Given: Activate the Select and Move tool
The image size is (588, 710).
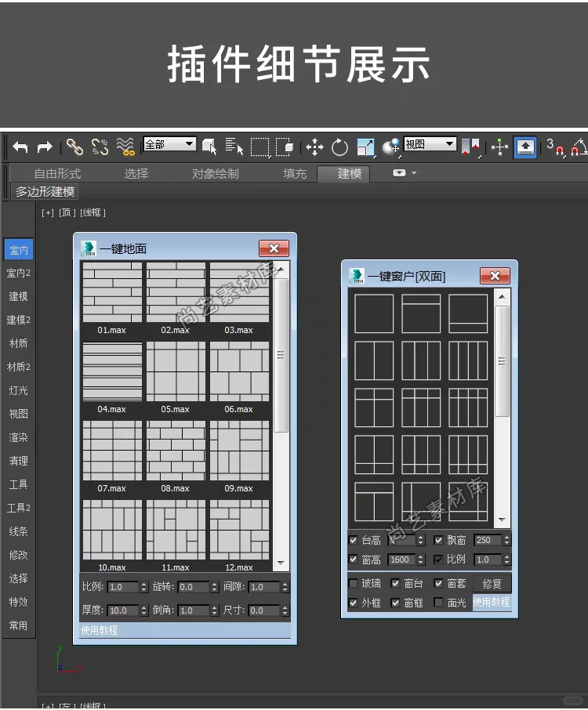Looking at the screenshot, I should click(x=314, y=147).
